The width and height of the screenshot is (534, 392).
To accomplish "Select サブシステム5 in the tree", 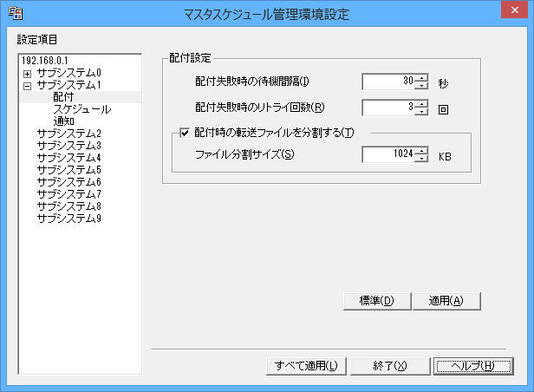I will (68, 170).
